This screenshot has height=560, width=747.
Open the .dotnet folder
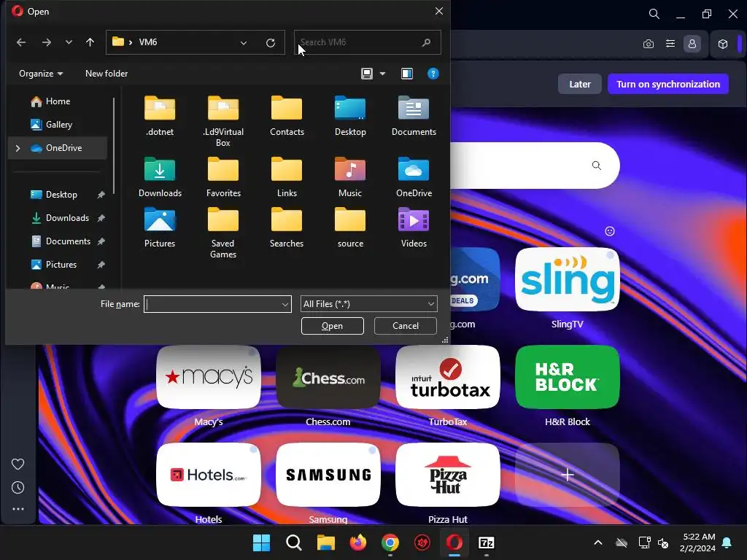[x=160, y=116]
